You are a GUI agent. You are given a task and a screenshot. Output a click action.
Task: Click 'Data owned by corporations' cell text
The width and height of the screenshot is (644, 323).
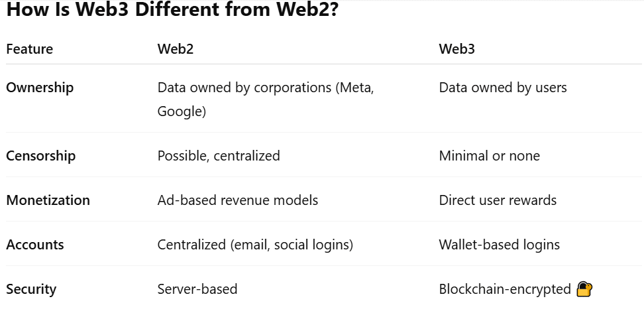pyautogui.click(x=265, y=88)
